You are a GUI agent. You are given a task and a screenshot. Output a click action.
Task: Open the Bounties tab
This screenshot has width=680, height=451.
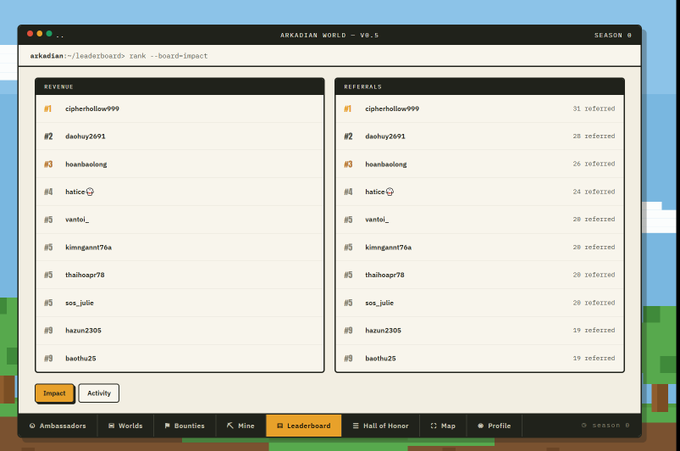pos(185,426)
